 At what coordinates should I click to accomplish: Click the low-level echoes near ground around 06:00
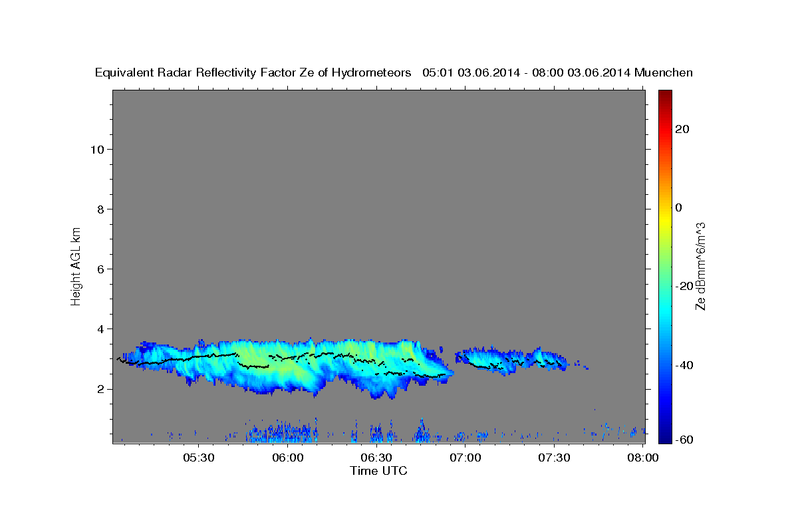point(283,432)
